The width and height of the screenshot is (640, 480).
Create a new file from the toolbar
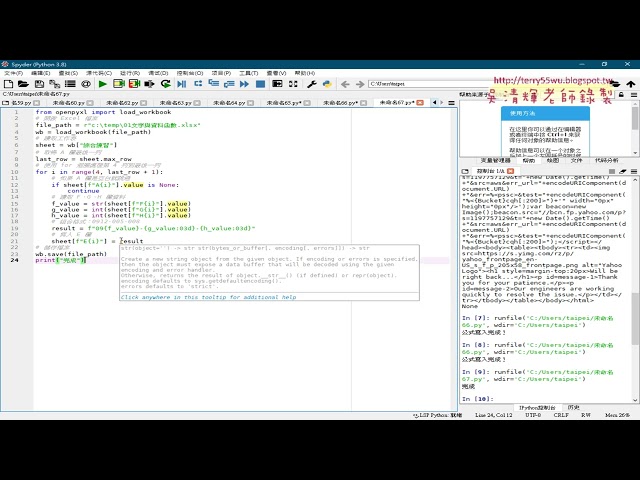tap(8, 84)
